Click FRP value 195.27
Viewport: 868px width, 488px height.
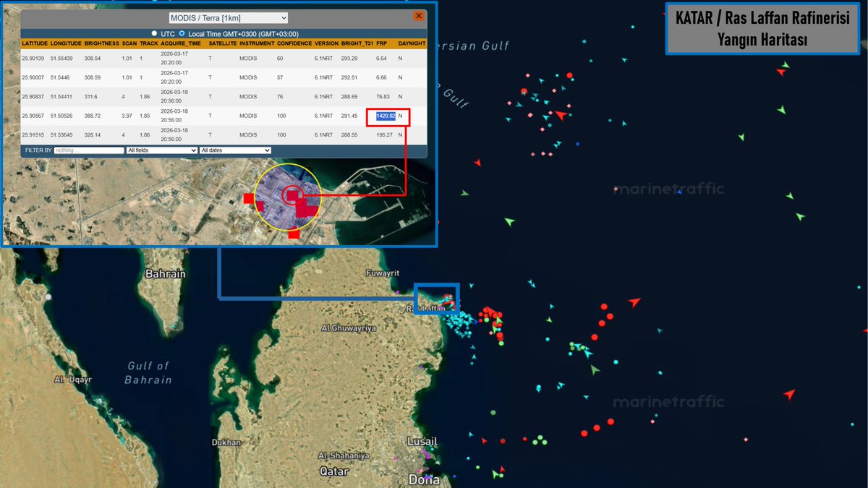point(385,134)
